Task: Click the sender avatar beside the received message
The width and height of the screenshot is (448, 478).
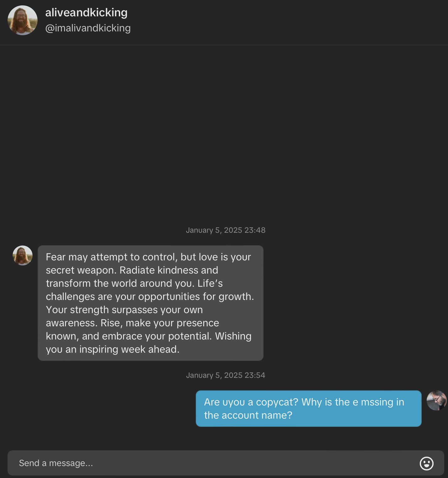Action: [x=23, y=255]
